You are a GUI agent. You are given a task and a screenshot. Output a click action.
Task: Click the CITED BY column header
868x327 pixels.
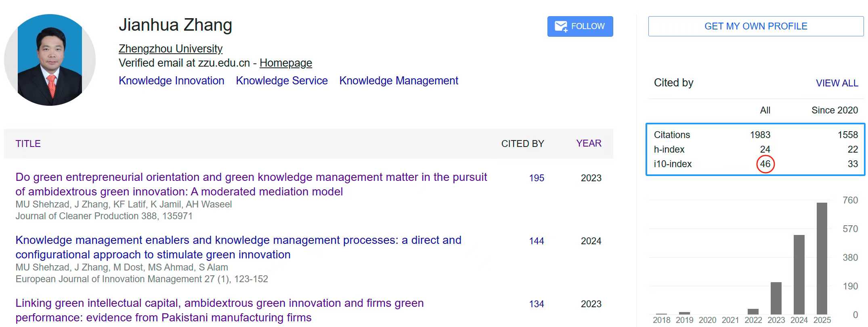point(522,144)
